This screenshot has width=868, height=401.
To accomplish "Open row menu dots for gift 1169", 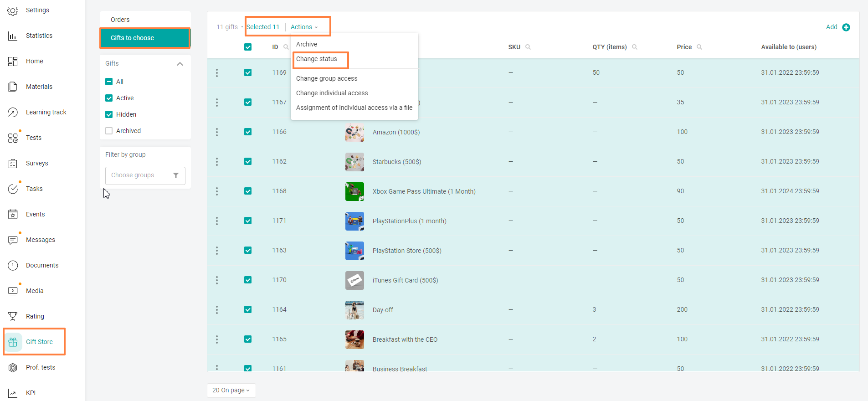I will point(217,73).
